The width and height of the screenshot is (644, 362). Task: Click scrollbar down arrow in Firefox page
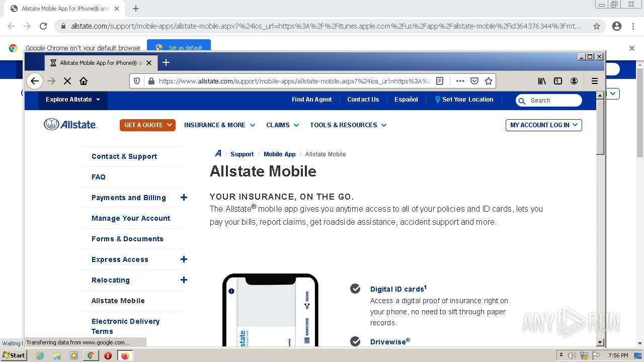pyautogui.click(x=600, y=342)
